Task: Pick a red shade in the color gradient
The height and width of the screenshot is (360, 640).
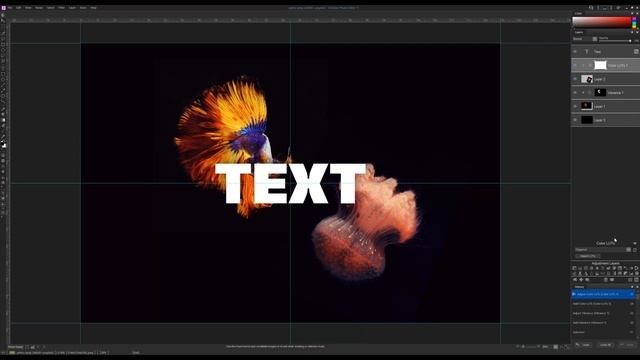Action: [601, 22]
